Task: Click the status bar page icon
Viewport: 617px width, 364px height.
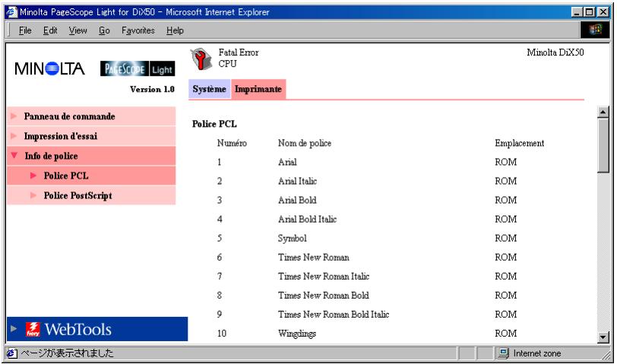Action: [x=12, y=353]
